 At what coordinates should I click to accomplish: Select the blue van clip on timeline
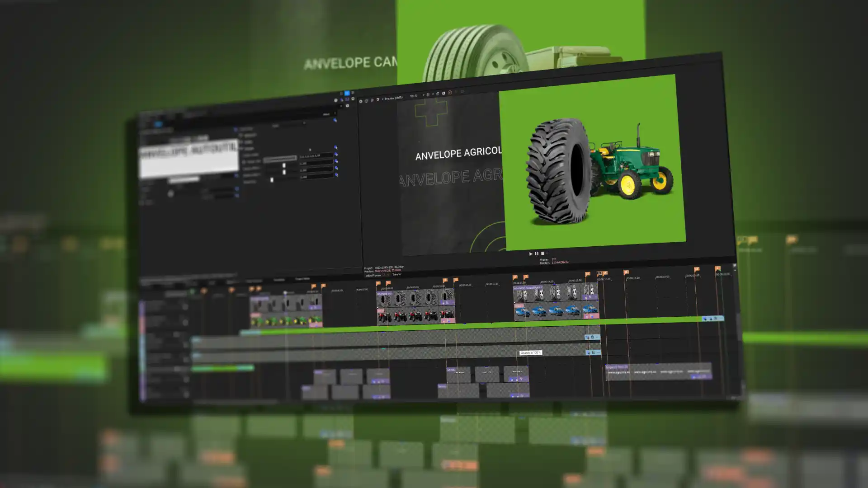coord(556,311)
